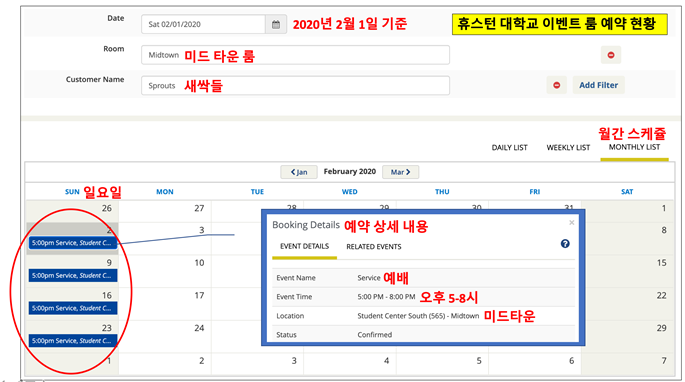This screenshot has width=685, height=382.
Task: Go to previous month Jan
Action: (x=299, y=172)
